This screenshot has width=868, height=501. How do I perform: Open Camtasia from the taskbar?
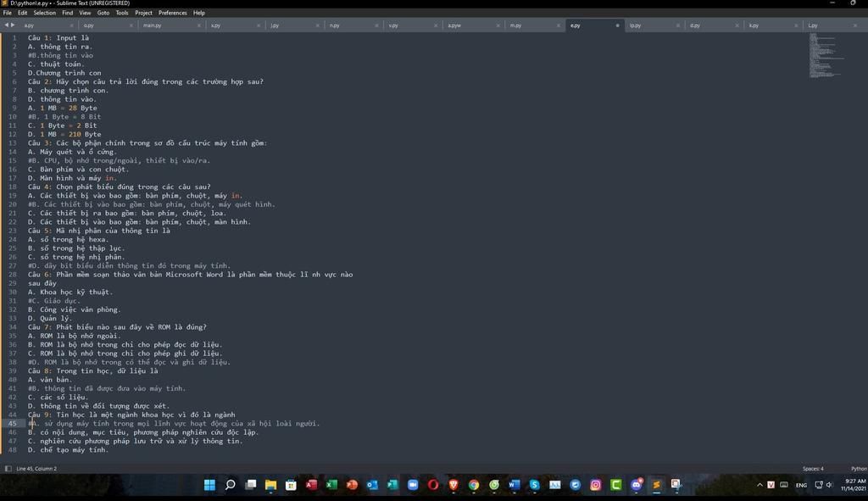(x=615, y=485)
